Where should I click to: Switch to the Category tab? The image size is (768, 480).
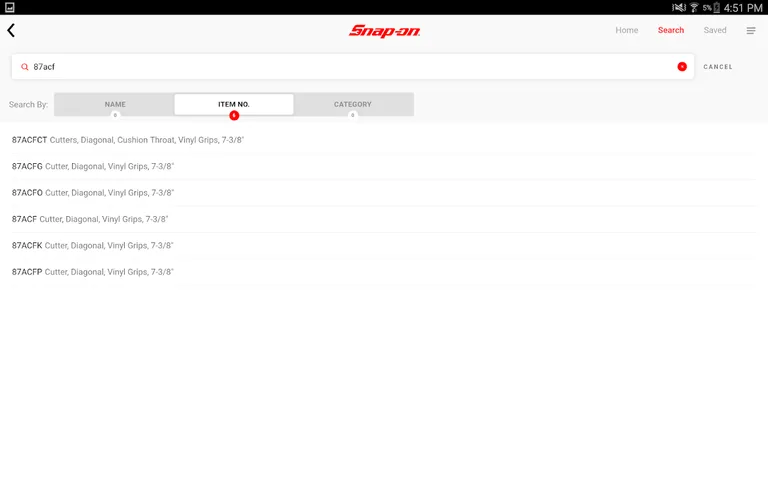click(353, 104)
